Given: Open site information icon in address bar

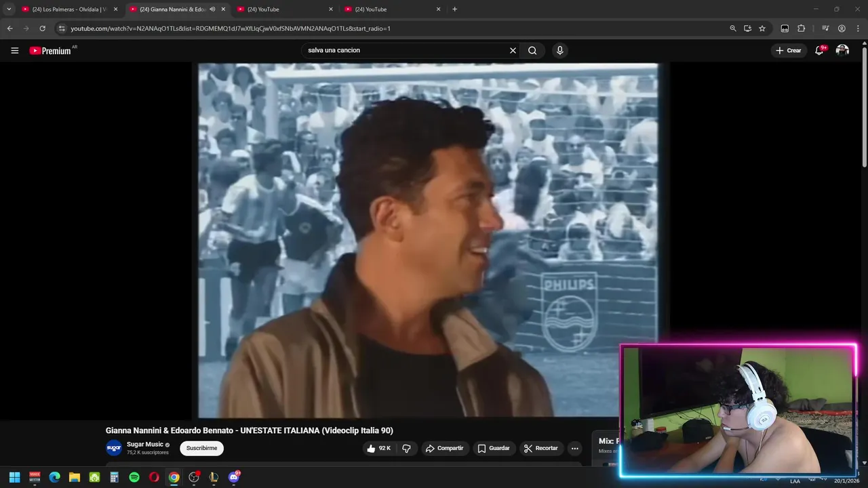Looking at the screenshot, I should coord(62,28).
